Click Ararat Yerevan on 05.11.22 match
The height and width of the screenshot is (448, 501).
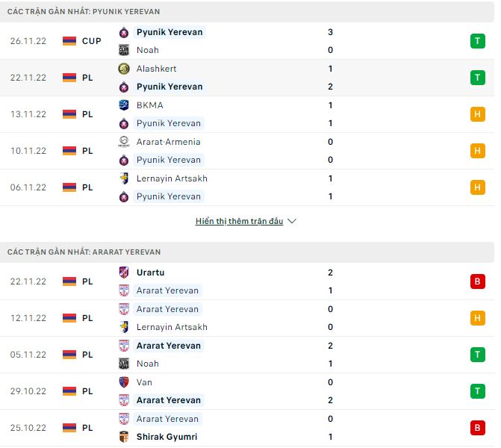pos(169,346)
